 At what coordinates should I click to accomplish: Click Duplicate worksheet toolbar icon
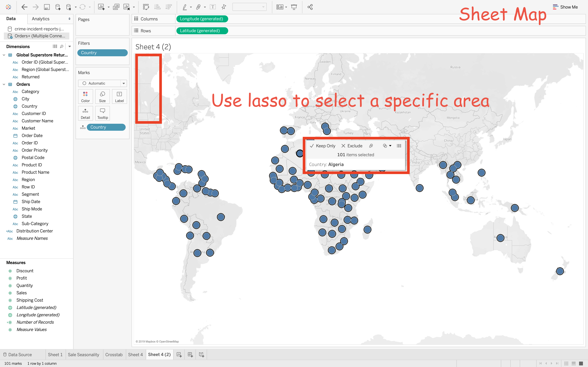[x=116, y=7]
